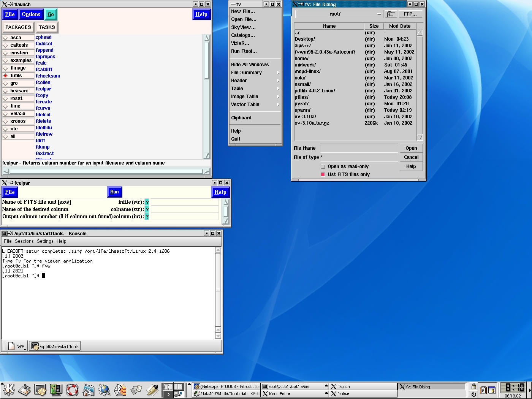Viewport: 532px width, 399px height.
Task: Switch to the TASKS tab
Action: point(47,27)
